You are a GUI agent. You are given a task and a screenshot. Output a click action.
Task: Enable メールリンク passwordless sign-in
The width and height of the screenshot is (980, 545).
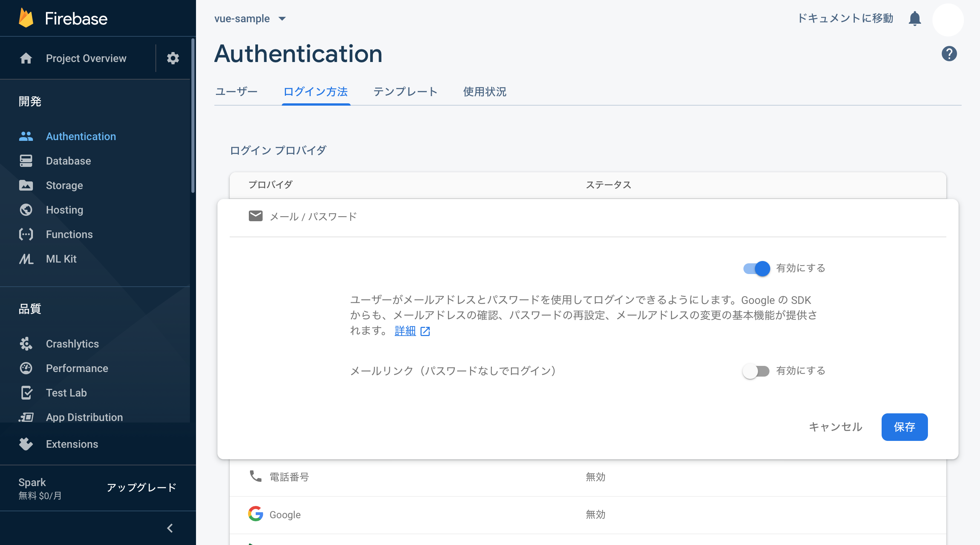click(x=756, y=371)
